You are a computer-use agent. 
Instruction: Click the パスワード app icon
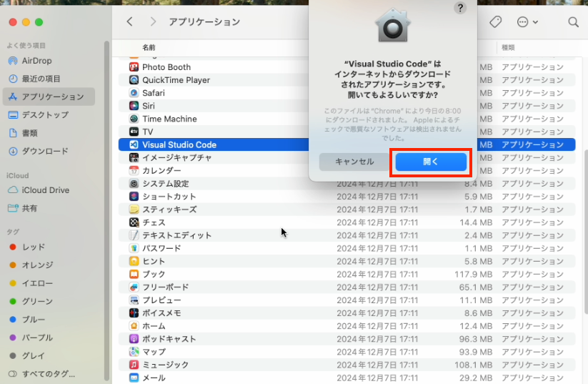tap(134, 249)
